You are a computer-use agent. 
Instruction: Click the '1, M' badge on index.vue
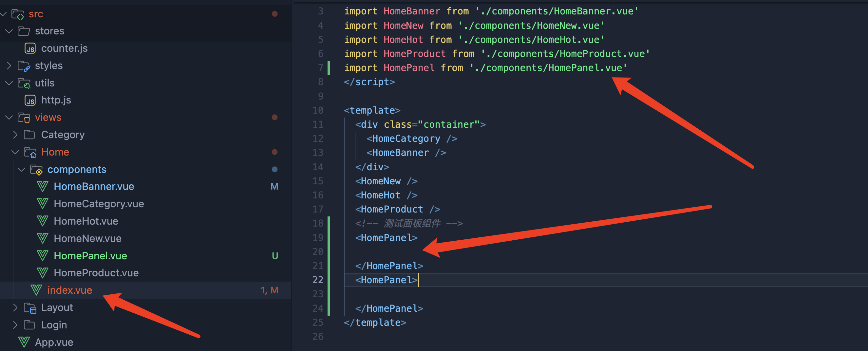coord(269,290)
